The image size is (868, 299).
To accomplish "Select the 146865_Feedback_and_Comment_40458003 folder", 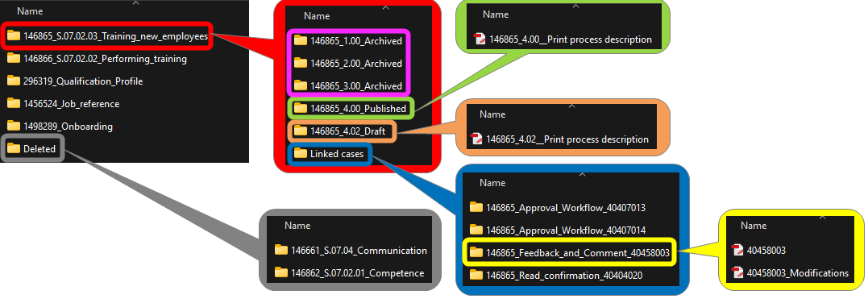I will tap(570, 252).
